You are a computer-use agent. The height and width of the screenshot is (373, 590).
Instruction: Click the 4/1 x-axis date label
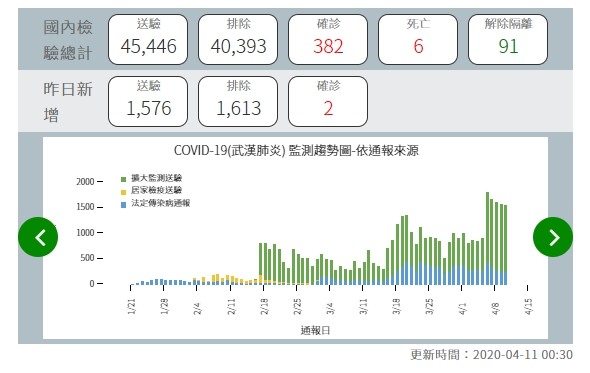coord(462,308)
